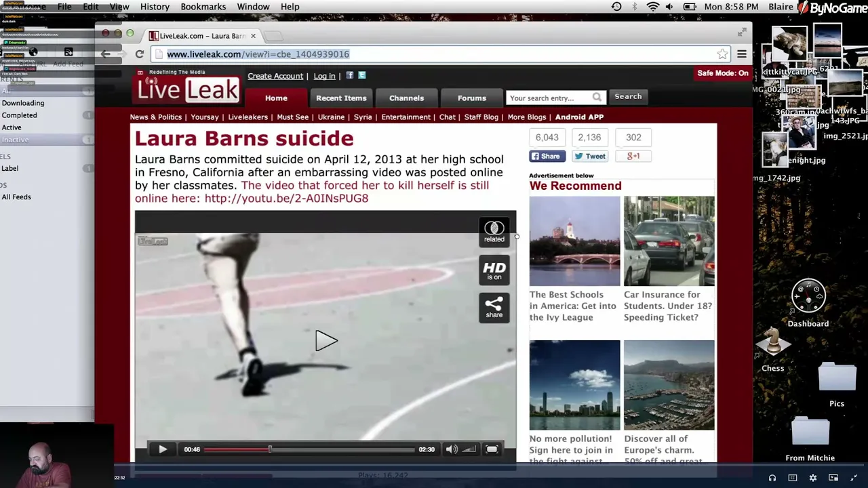
Task: Bookmark this page with the star
Action: [722, 54]
